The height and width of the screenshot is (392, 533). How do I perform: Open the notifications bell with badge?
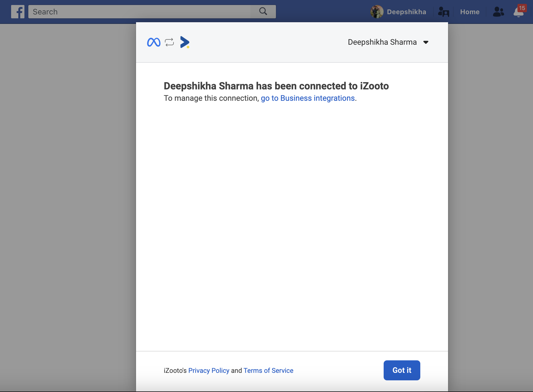[518, 13]
